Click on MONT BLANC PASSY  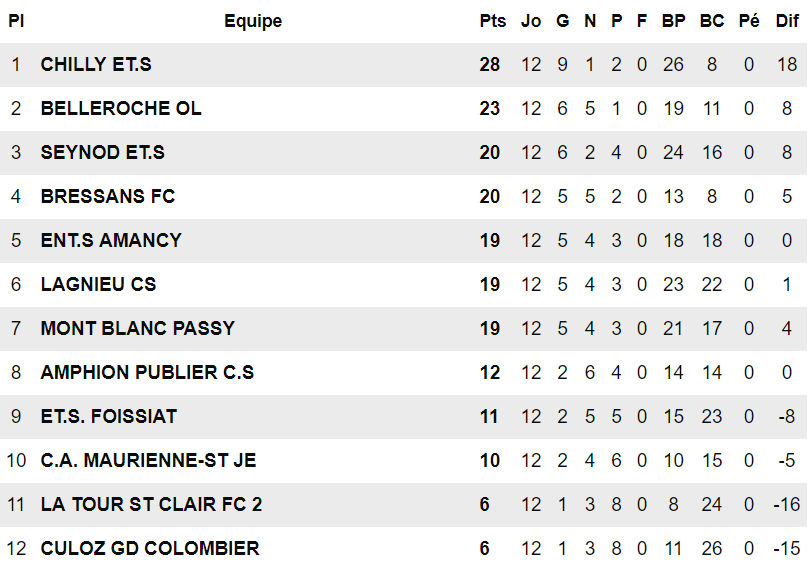pyautogui.click(x=138, y=329)
